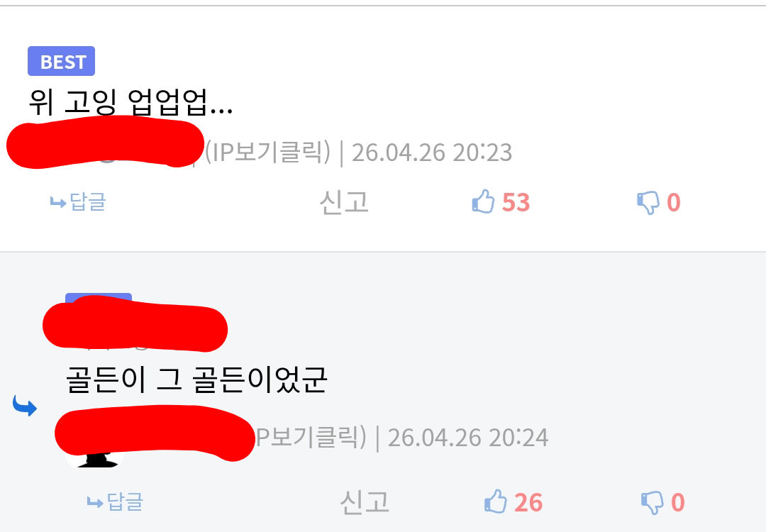766x532 pixels.
Task: Click thumbs-down icon on the 위 고잉 comment
Action: [x=648, y=202]
